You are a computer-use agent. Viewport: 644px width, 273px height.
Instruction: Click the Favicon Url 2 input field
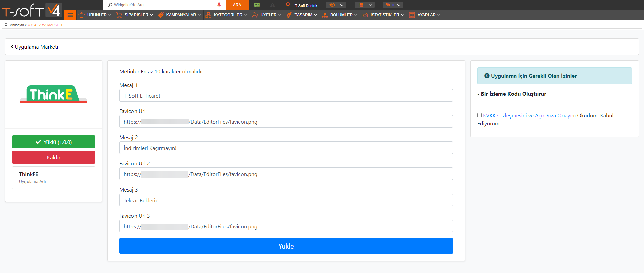click(286, 174)
